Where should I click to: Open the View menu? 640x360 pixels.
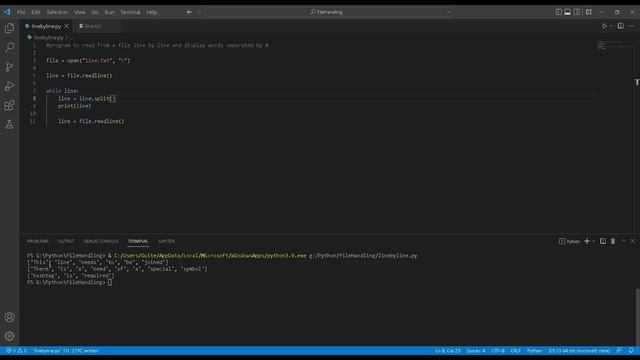(x=80, y=12)
